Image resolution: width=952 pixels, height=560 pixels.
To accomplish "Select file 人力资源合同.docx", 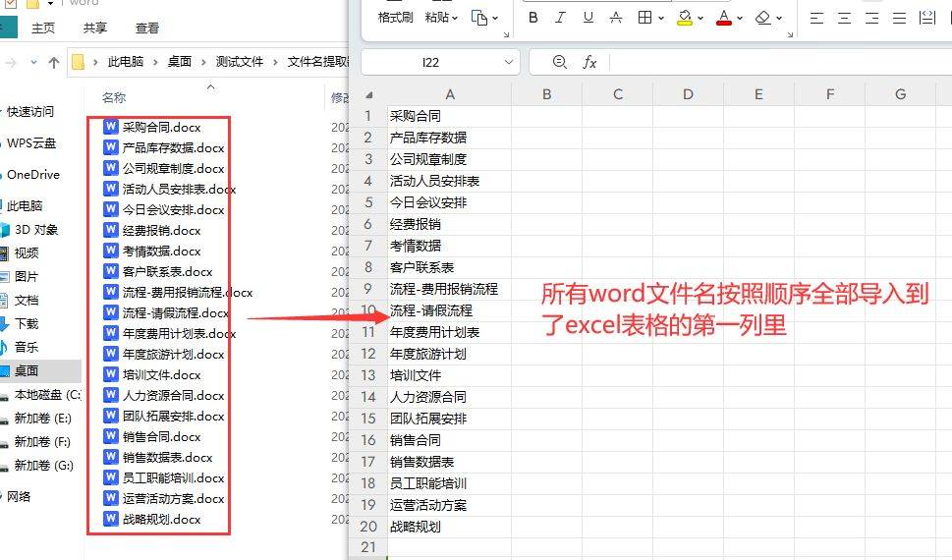I will coord(173,395).
